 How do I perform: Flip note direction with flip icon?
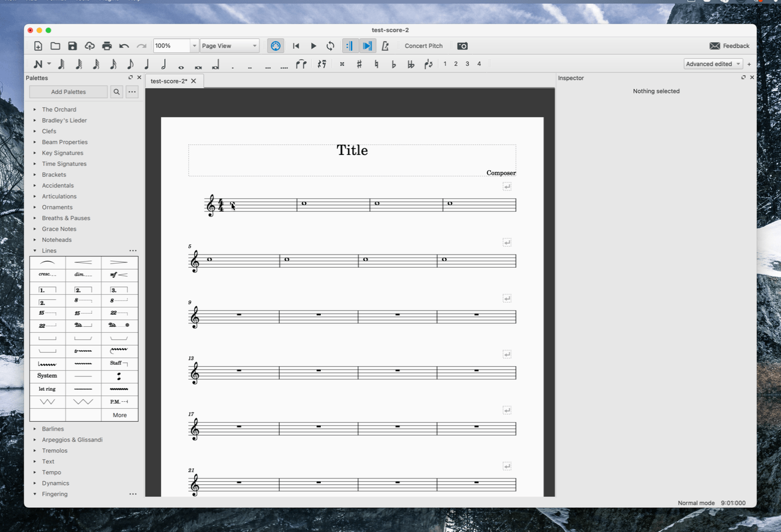(x=428, y=64)
